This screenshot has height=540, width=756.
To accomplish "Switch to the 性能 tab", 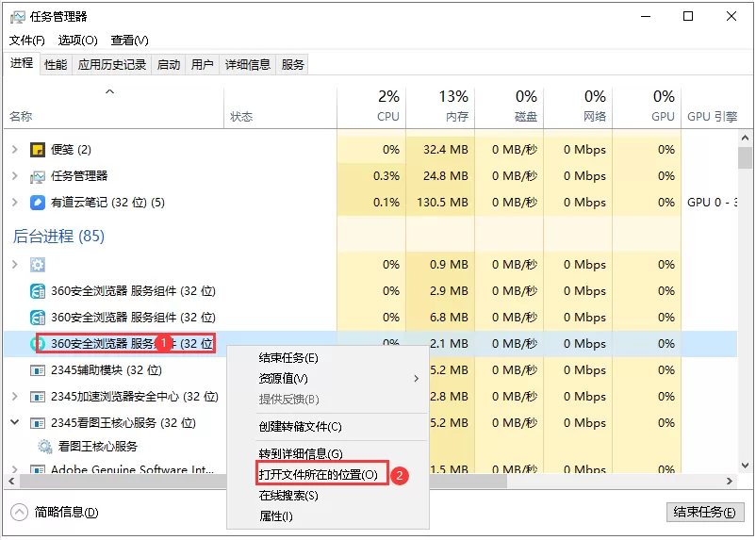I will [x=56, y=65].
